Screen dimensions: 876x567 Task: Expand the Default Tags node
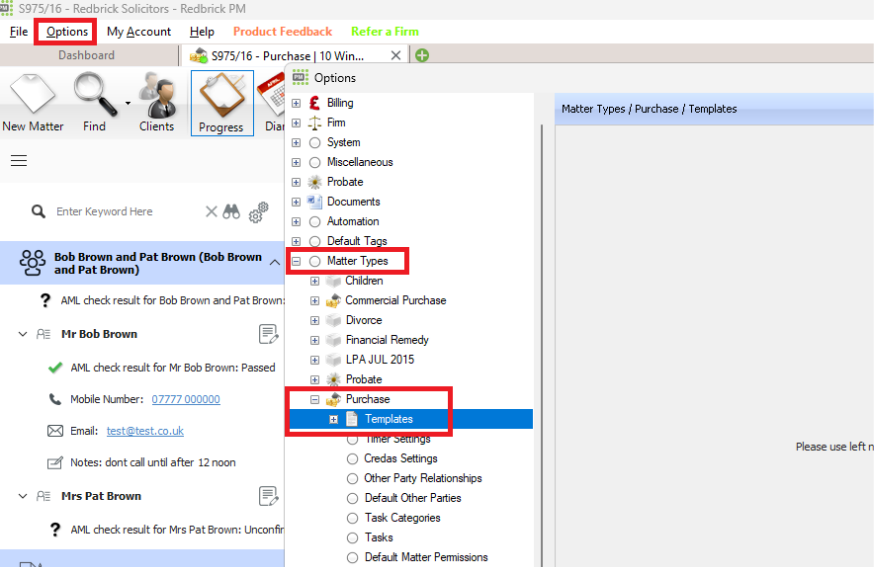[x=297, y=241]
